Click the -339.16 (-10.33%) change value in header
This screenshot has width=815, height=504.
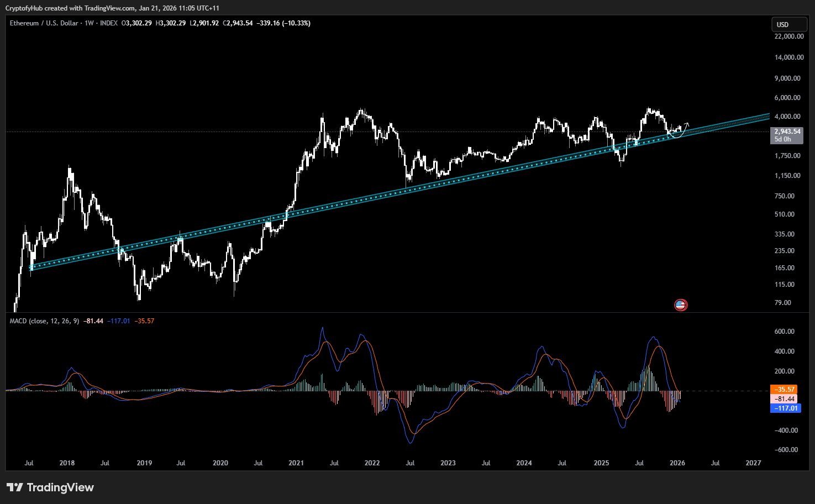283,23
